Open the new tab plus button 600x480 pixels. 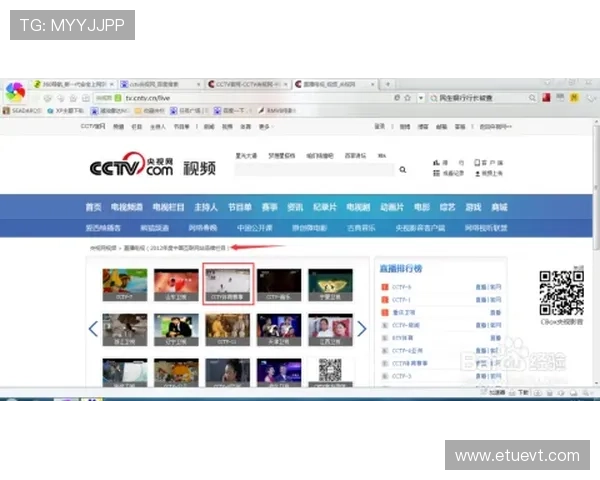click(x=388, y=84)
